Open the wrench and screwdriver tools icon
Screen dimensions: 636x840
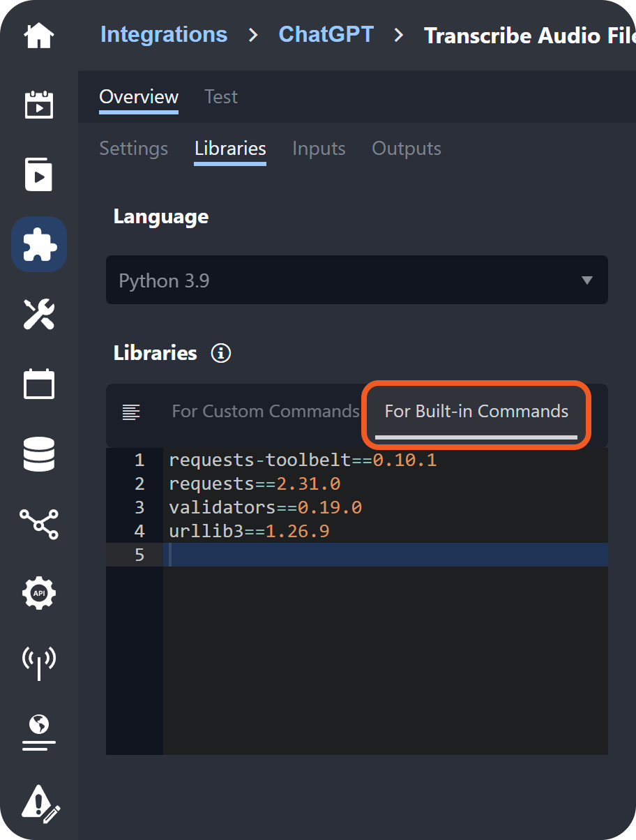(39, 314)
